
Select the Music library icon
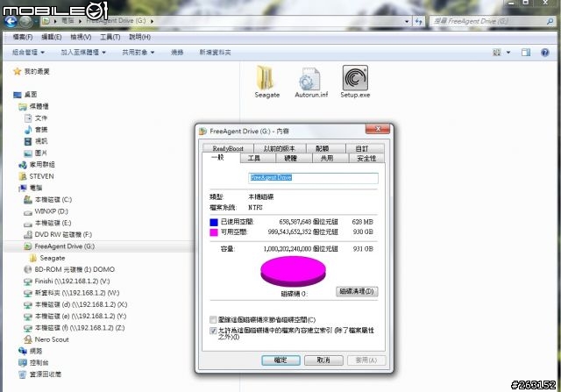point(28,130)
